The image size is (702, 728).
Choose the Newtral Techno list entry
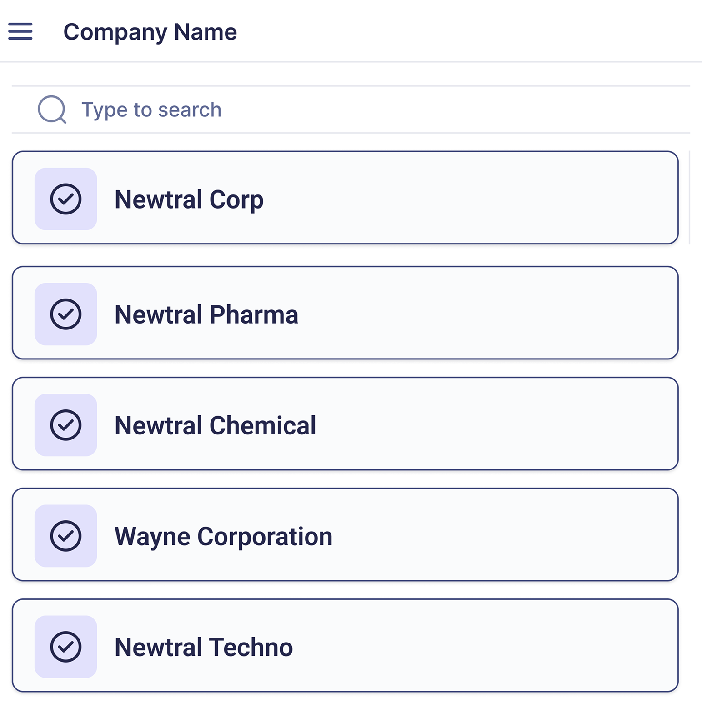pyautogui.click(x=455, y=646)
